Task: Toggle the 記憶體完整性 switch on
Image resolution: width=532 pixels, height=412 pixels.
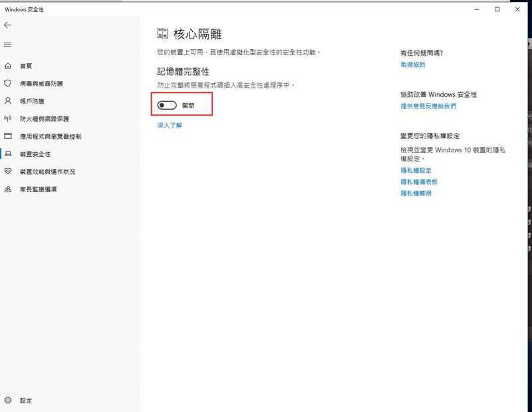Action: [x=167, y=106]
